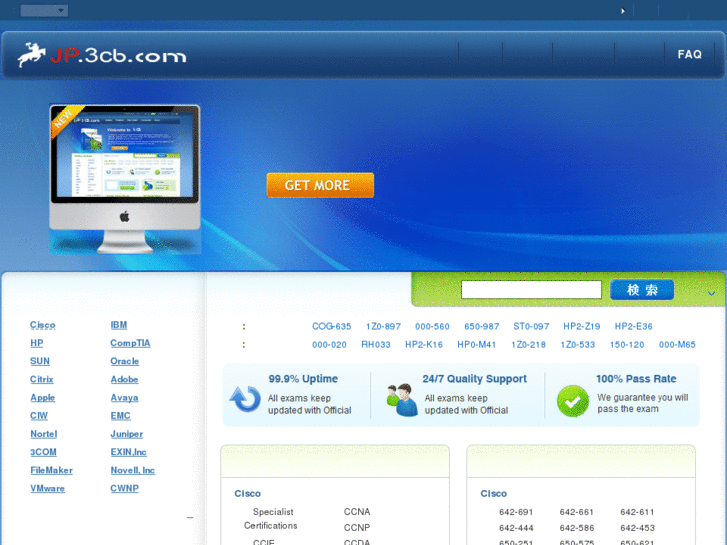Click the JP.3cb.com horse logo

pos(102,55)
